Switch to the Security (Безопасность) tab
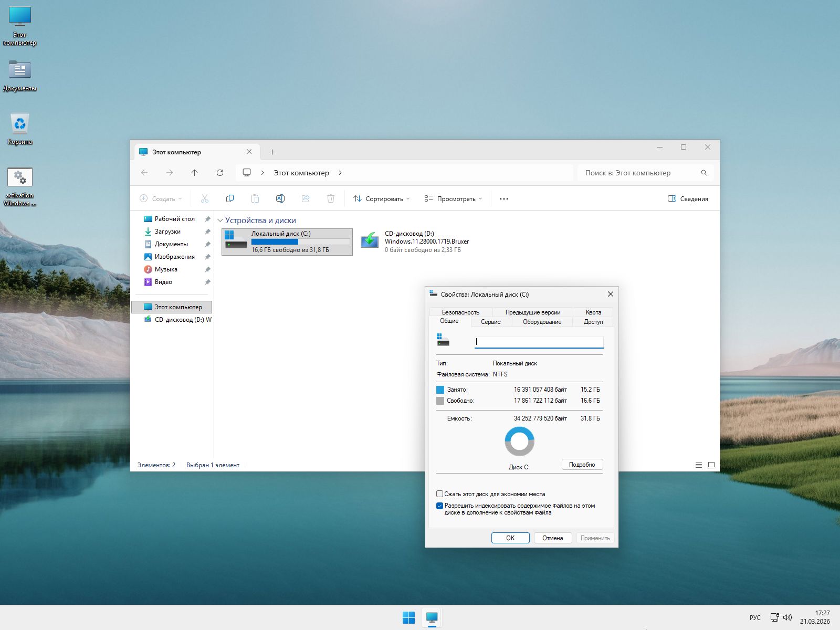Image resolution: width=840 pixels, height=630 pixels. point(460,312)
